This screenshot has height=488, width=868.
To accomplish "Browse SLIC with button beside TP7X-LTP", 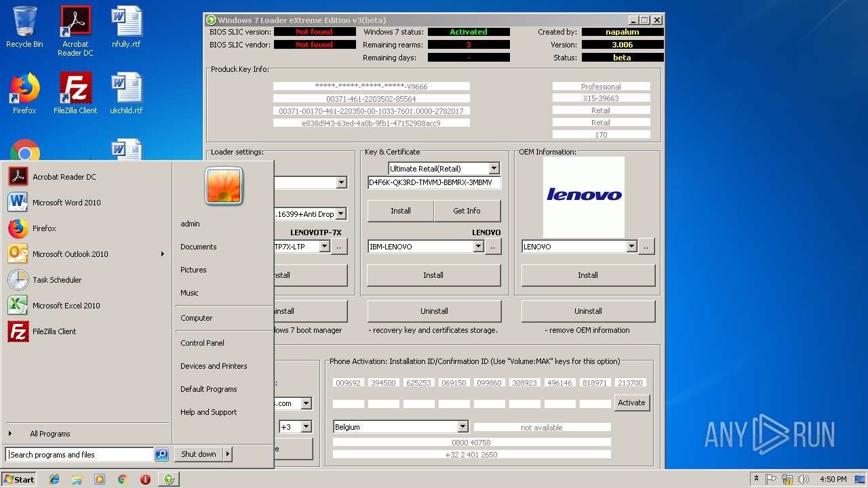I will coord(339,247).
